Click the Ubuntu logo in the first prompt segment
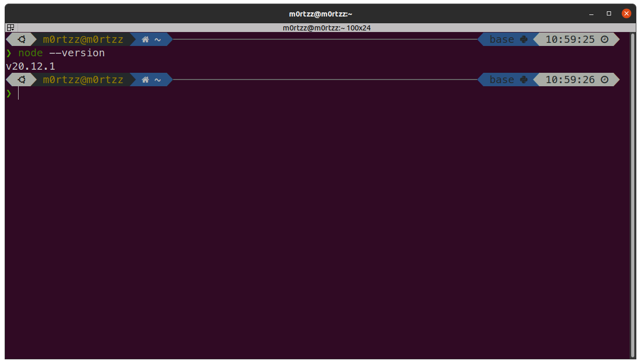Viewport: 641px width, 364px height. point(21,39)
